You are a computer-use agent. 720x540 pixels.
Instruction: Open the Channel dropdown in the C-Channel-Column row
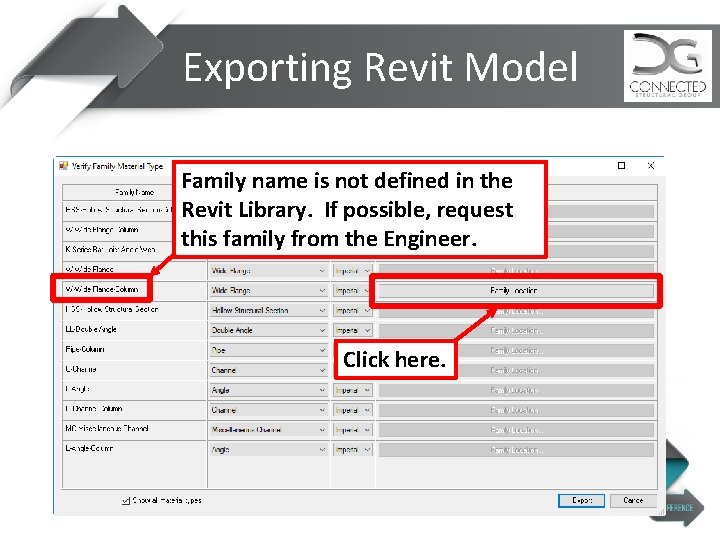click(x=268, y=410)
